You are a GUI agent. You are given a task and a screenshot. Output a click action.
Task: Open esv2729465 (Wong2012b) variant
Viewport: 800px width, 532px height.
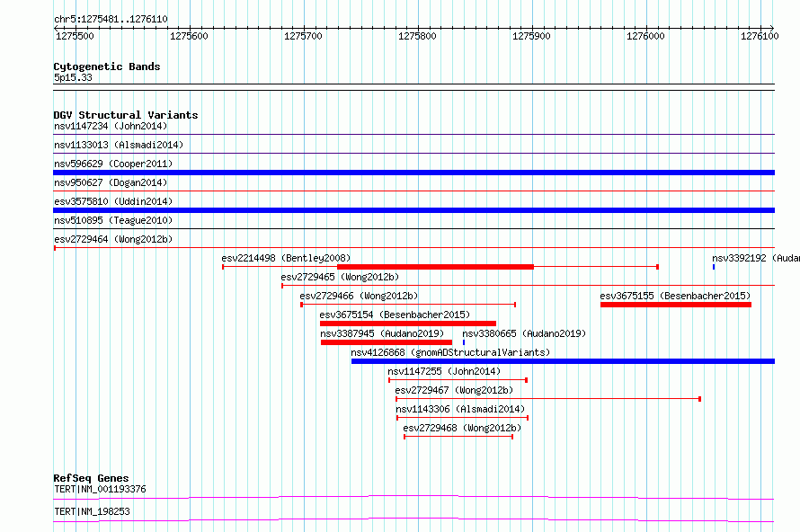[340, 277]
